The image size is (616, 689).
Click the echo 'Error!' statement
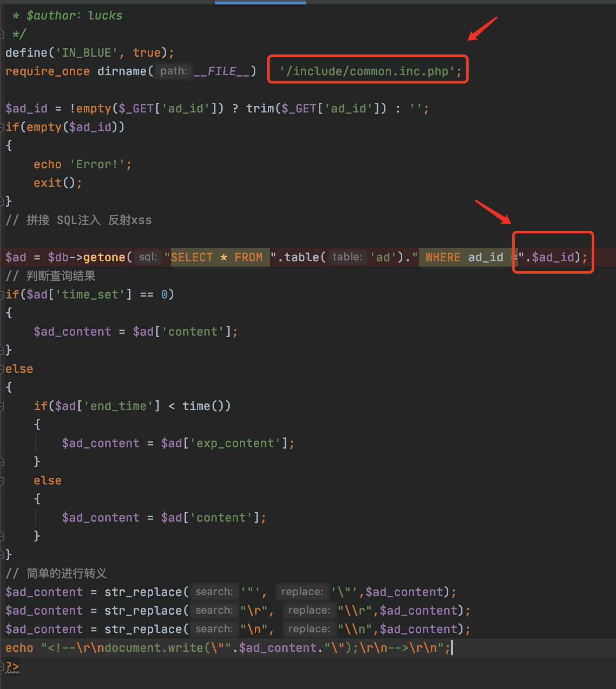[x=82, y=164]
